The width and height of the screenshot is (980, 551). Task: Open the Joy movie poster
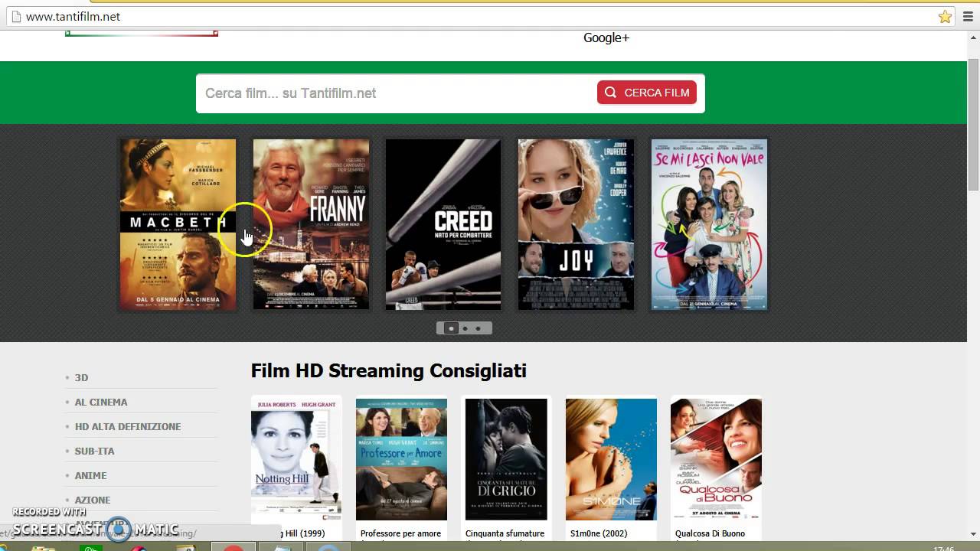point(576,224)
